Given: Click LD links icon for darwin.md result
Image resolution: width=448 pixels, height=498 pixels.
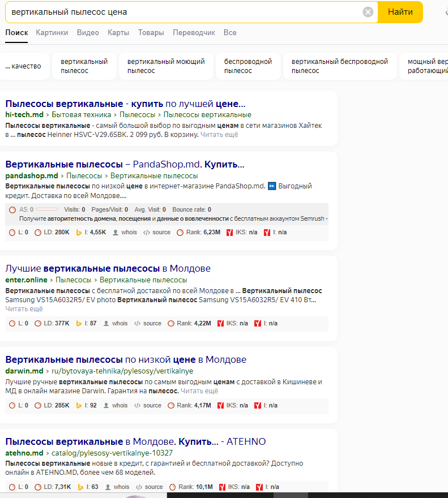Looking at the screenshot, I should (x=39, y=406).
